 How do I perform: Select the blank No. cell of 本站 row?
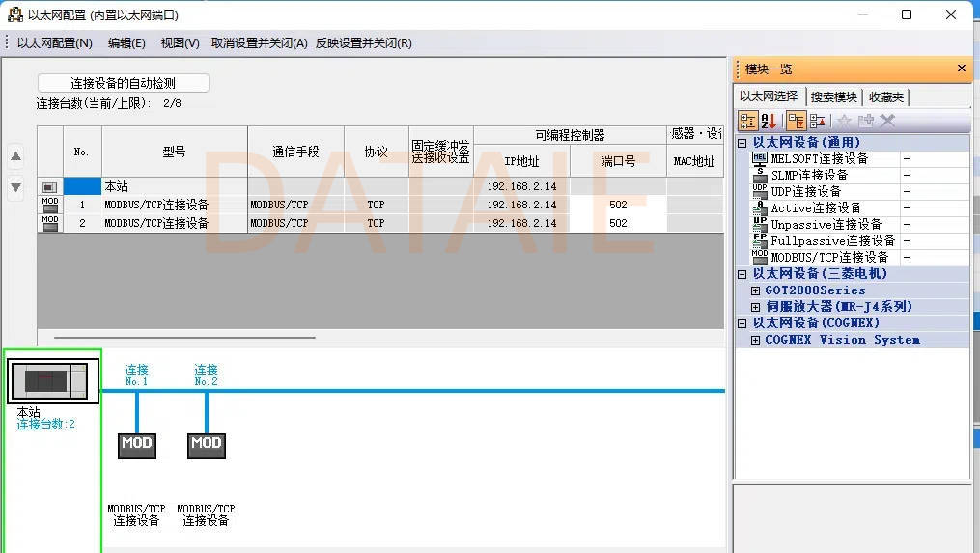(82, 186)
